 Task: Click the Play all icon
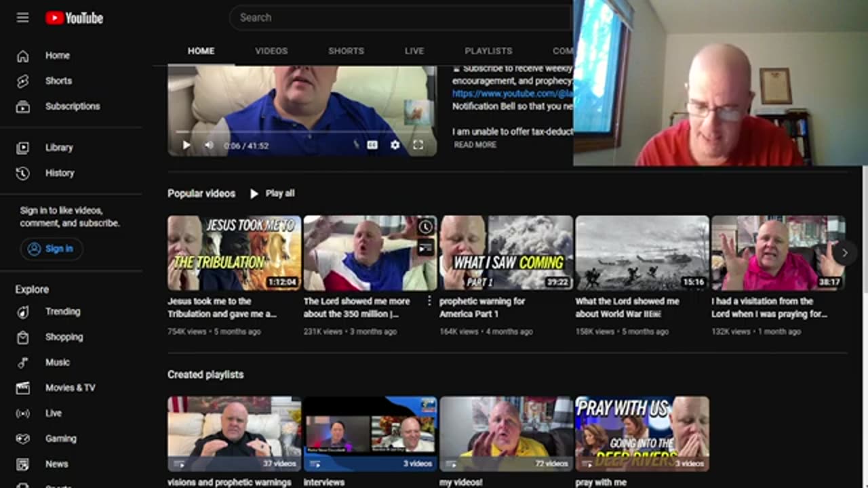[x=254, y=194]
